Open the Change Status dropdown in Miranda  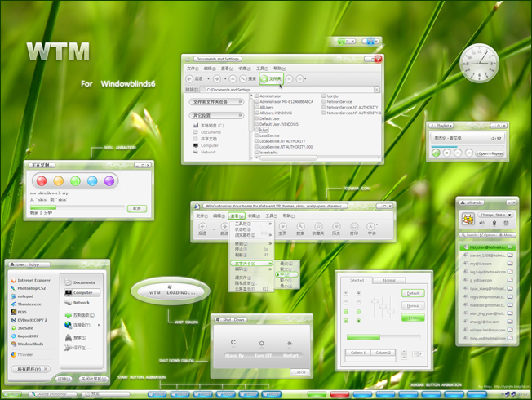coord(496,215)
